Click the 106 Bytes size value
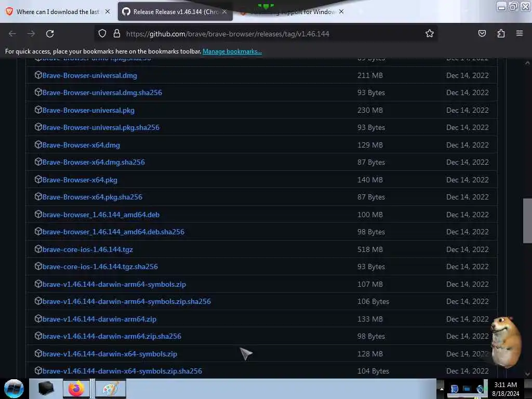 click(x=373, y=302)
